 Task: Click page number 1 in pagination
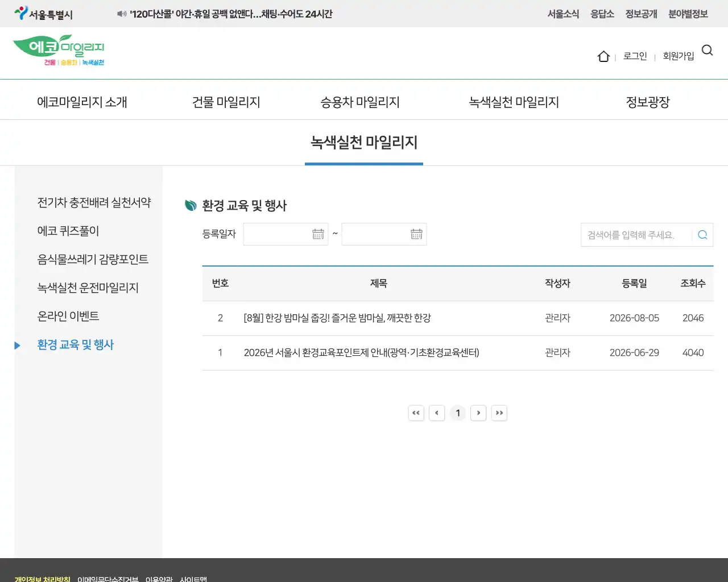click(458, 413)
